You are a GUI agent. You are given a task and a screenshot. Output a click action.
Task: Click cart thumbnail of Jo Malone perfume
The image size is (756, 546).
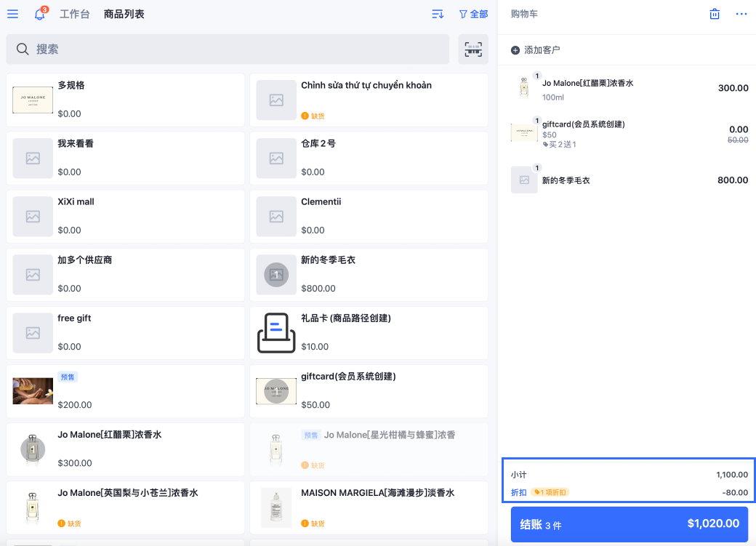pyautogui.click(x=524, y=88)
